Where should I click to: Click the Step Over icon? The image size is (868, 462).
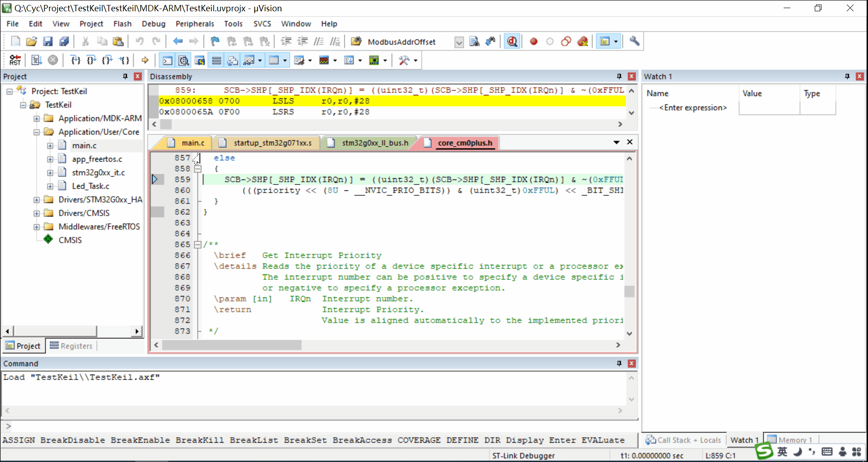click(92, 60)
